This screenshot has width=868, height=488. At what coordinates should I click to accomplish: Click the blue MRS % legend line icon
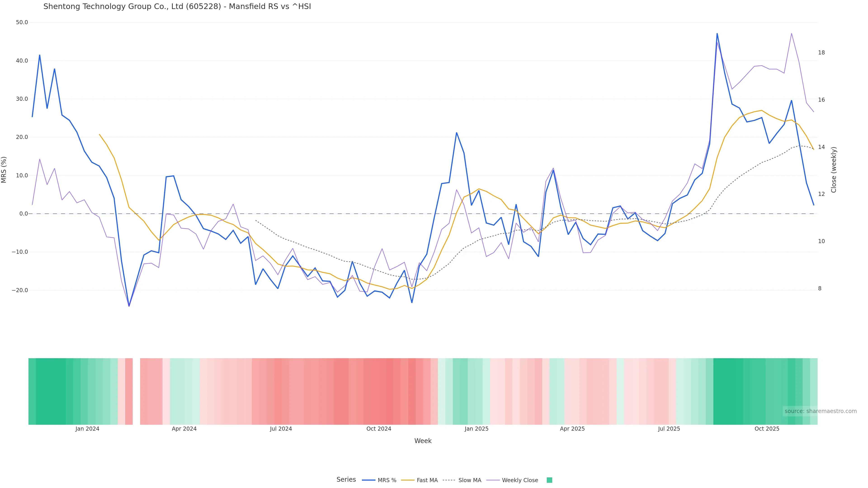(x=369, y=480)
